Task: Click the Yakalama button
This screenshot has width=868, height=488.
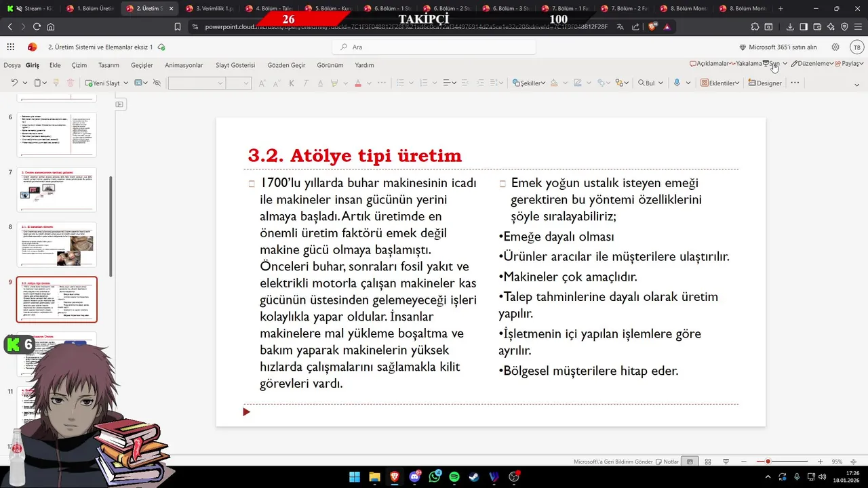Action: click(x=747, y=63)
